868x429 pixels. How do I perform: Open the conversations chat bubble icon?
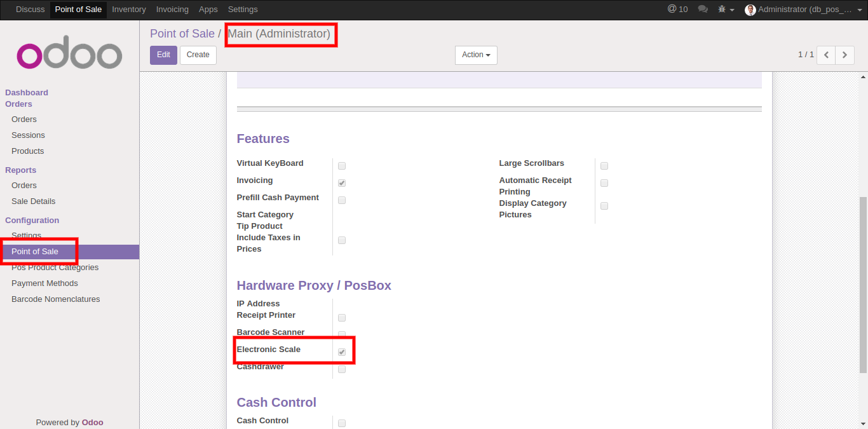coord(703,9)
